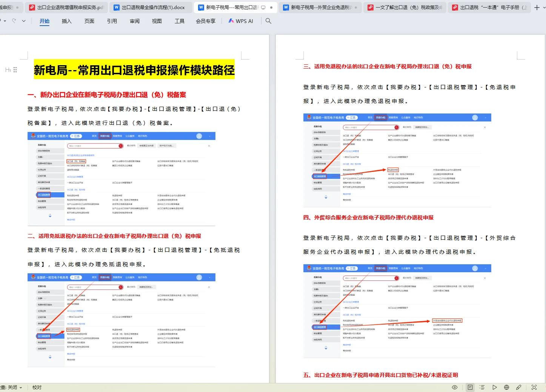Click the + icon to open a new tab

click(x=536, y=7)
